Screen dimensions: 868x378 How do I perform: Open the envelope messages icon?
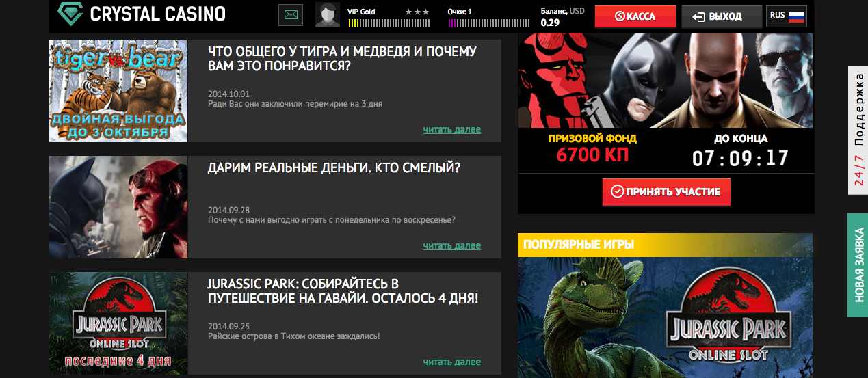coord(291,14)
